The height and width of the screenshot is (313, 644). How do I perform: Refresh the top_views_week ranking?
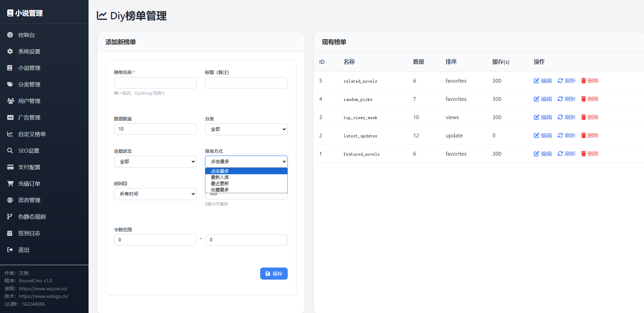(x=566, y=117)
